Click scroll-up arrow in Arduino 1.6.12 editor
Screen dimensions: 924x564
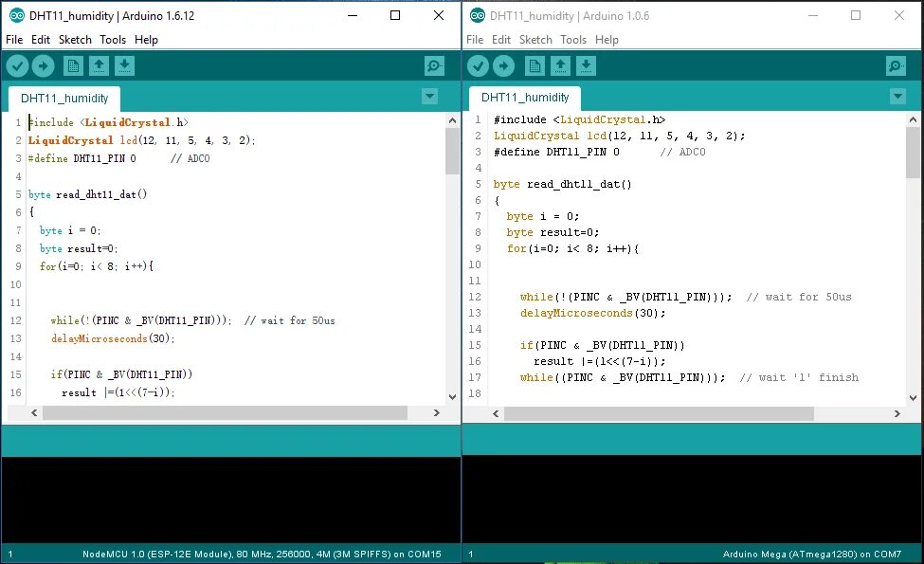(x=452, y=120)
